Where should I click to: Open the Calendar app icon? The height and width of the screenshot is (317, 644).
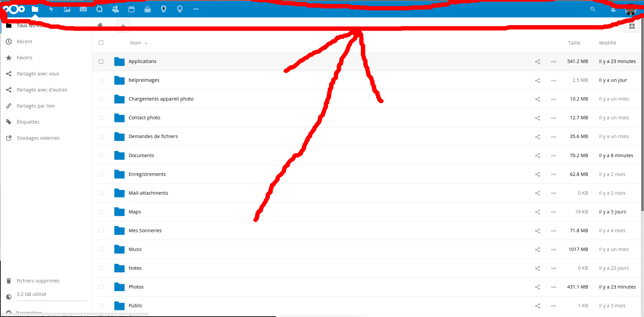tap(131, 9)
